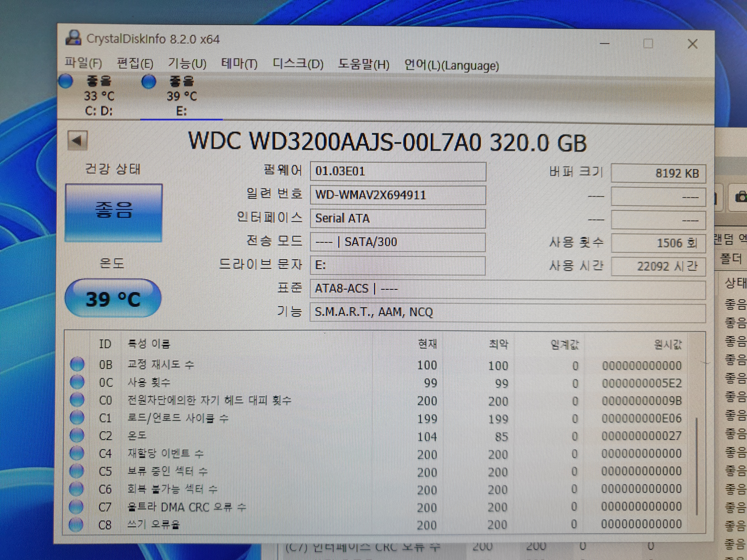Click the status circle in row 0C
Viewport: 747px width, 560px height.
click(77, 382)
